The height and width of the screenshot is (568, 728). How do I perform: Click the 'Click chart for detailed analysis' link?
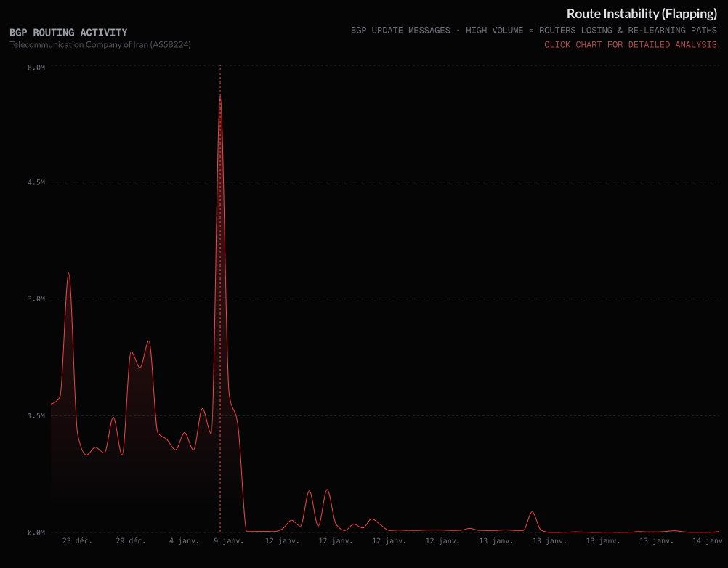[631, 45]
